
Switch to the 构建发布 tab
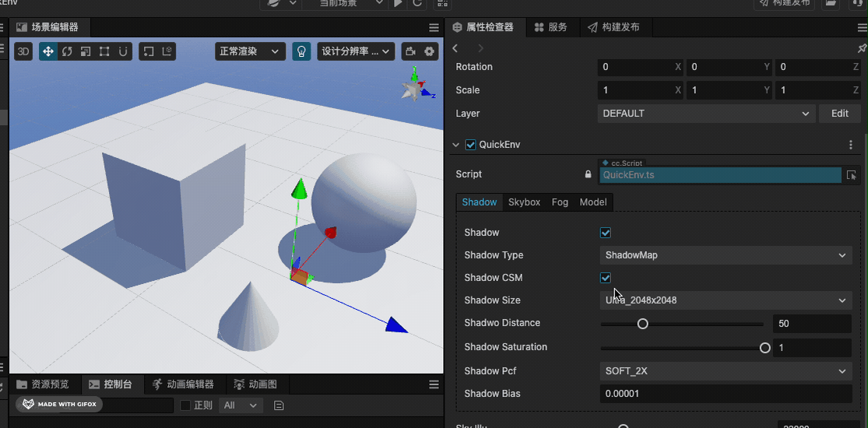(x=614, y=27)
